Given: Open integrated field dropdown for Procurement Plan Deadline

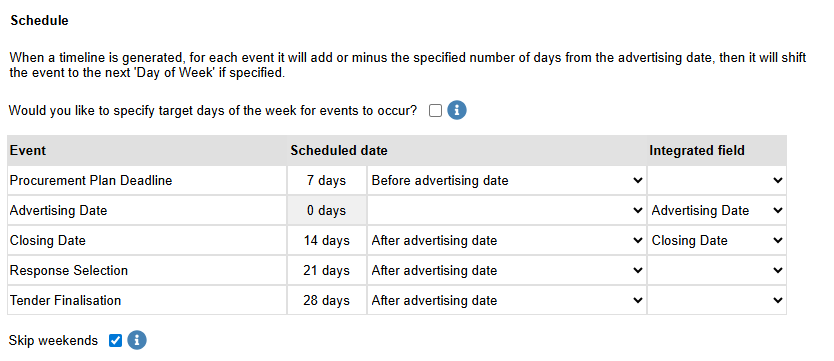Looking at the screenshot, I should (x=716, y=181).
